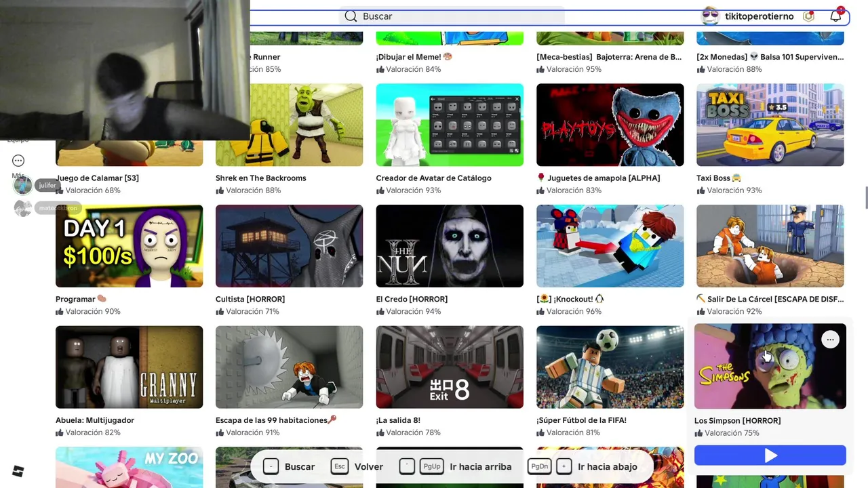Screen dimensions: 868x488
Task: Open the ¡Knockout! game thumbnail
Action: (x=610, y=246)
